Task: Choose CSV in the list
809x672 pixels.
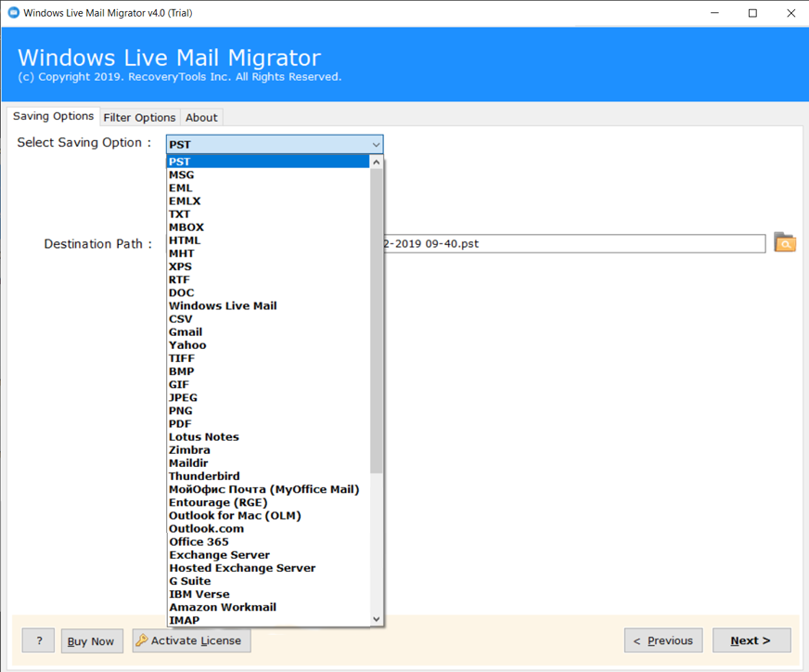Action: [268, 319]
